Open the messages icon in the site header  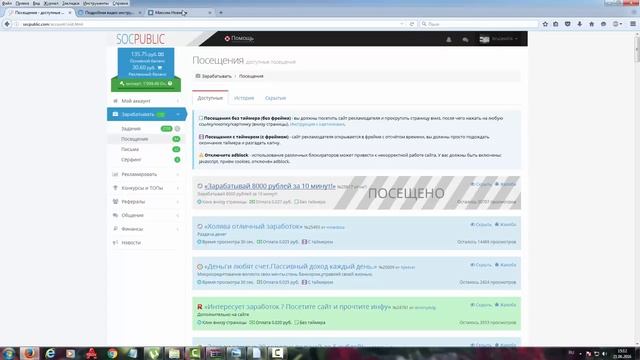point(465,39)
